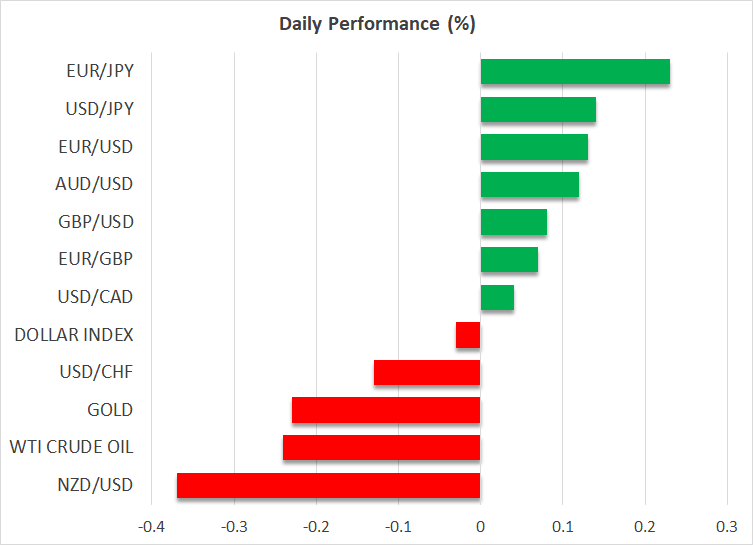This screenshot has height=545, width=753.
Task: Click the EUR/JPY green bar
Action: tap(575, 72)
